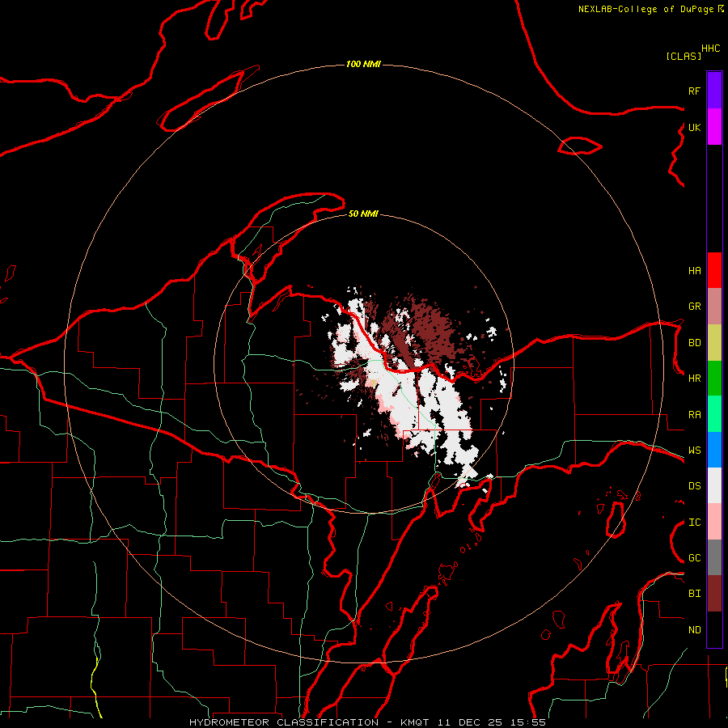Click the BD legend label
This screenshot has height=728, width=728.
(694, 343)
